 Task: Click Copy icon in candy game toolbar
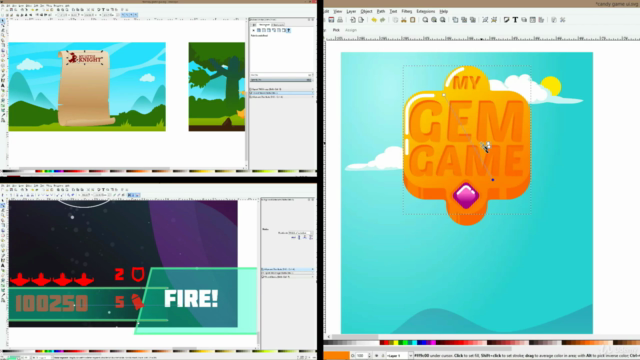[395, 20]
